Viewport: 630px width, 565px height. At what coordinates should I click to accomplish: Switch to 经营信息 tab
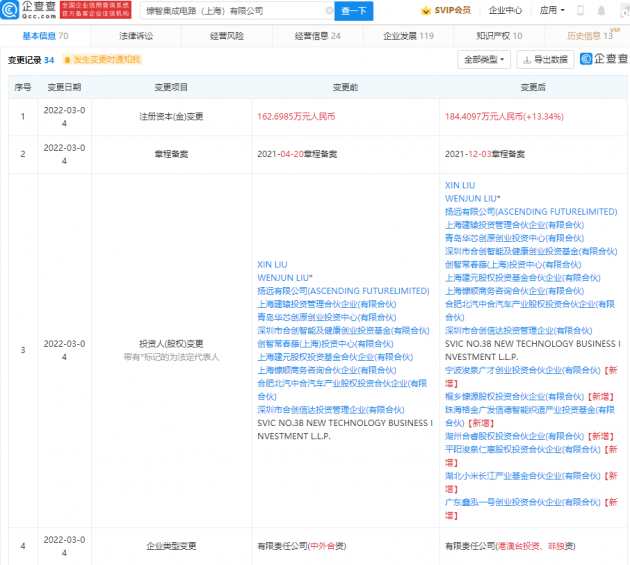(317, 36)
